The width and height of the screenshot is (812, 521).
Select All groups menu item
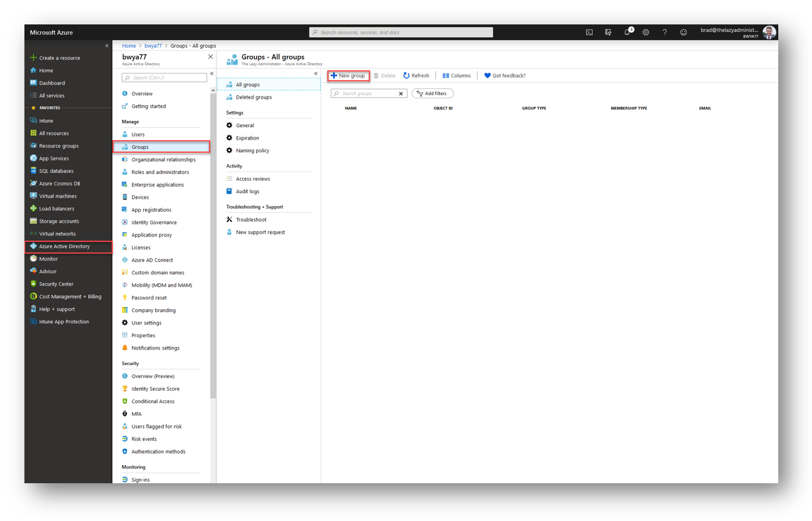[269, 85]
